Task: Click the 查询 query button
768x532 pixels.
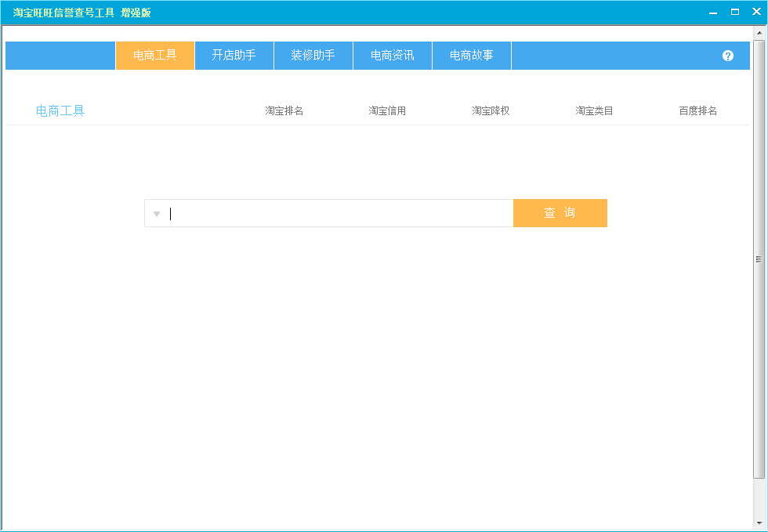Action: point(560,212)
